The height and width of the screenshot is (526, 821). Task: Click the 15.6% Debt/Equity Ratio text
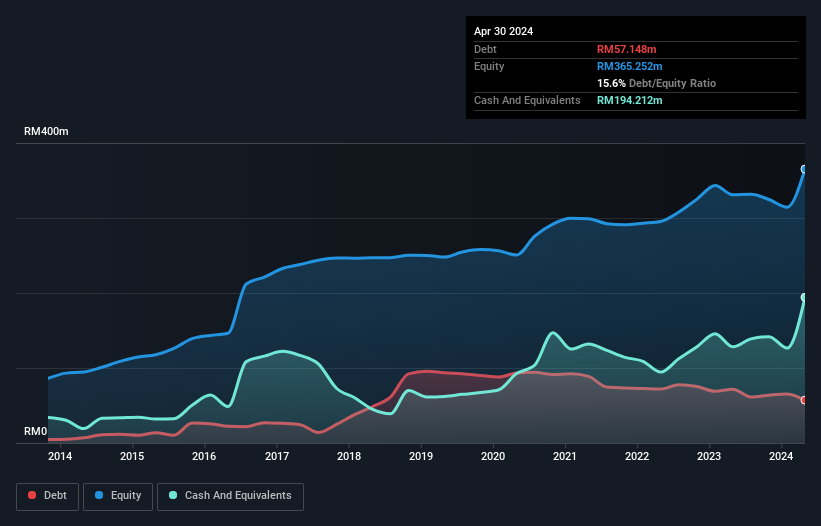657,83
